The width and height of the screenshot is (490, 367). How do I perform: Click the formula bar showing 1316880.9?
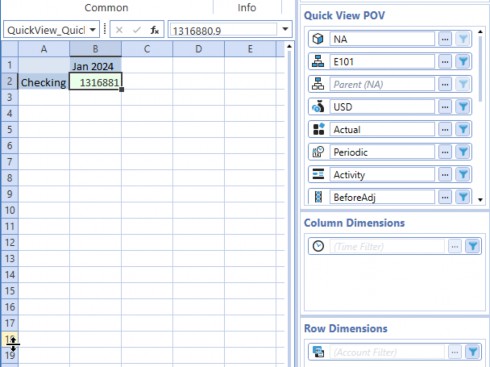point(222,30)
